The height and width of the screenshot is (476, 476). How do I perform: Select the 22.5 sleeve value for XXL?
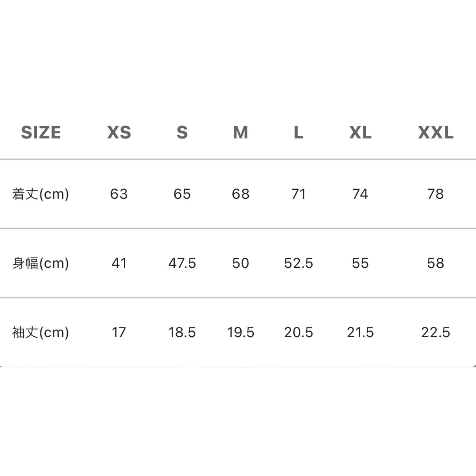pos(436,332)
